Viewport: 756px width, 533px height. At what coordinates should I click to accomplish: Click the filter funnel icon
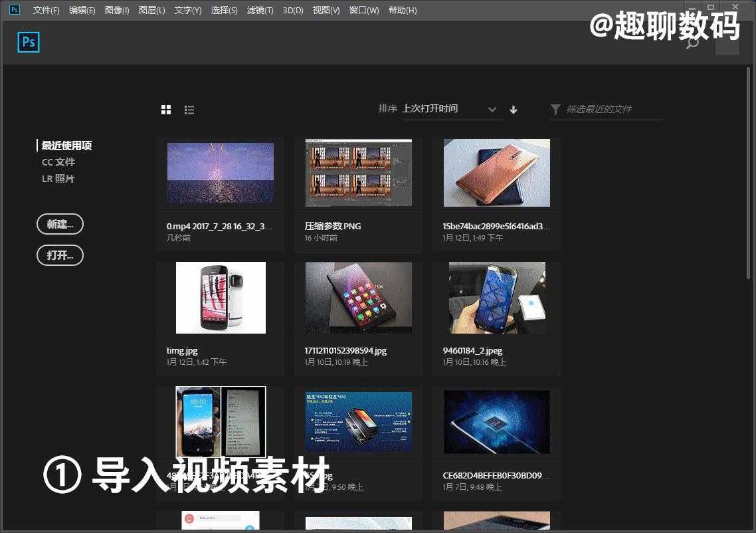point(555,110)
